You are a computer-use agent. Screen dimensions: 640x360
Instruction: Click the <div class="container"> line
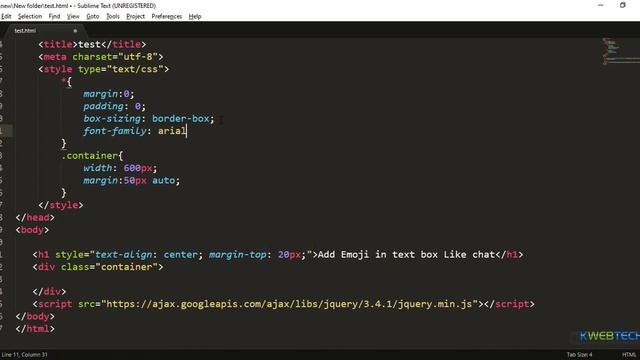click(98, 267)
